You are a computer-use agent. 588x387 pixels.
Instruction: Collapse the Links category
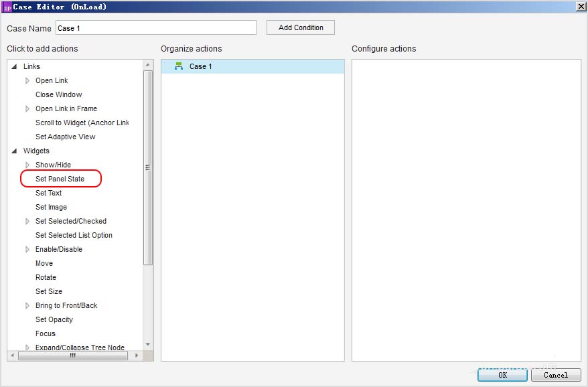pyautogui.click(x=14, y=66)
